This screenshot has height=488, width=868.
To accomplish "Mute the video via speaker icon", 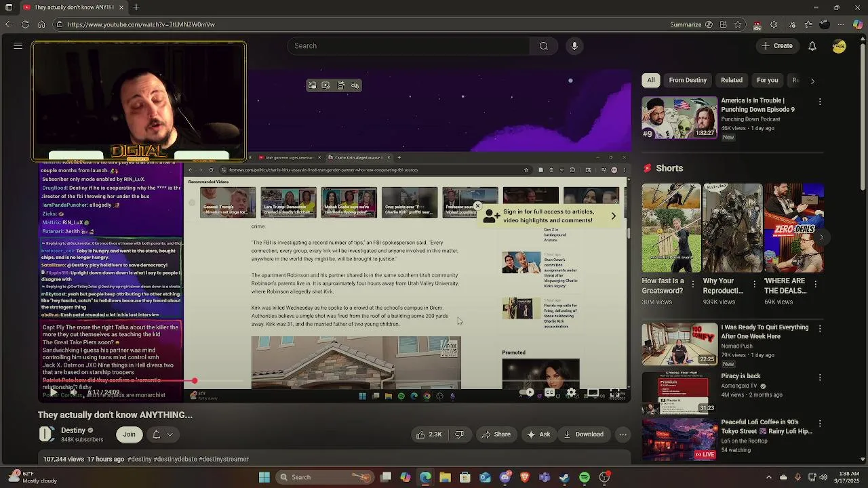I will click(73, 392).
